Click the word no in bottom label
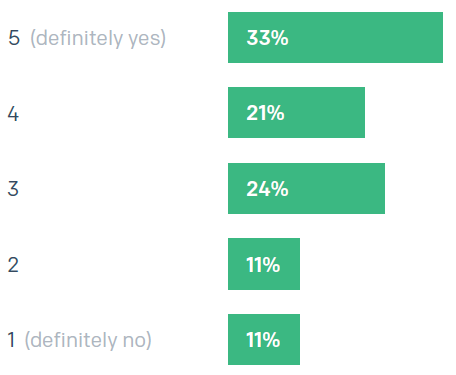The width and height of the screenshot is (456, 375). (134, 341)
